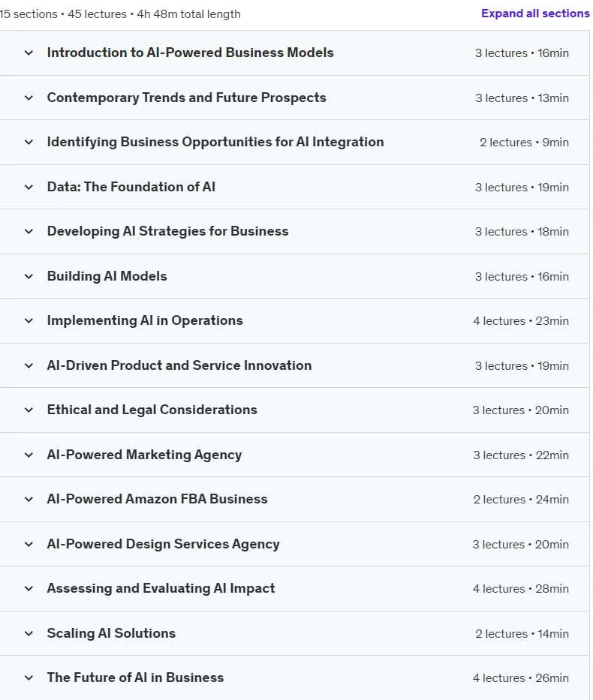Click the 4 lectures 28min label
593x700 pixels.
point(521,588)
